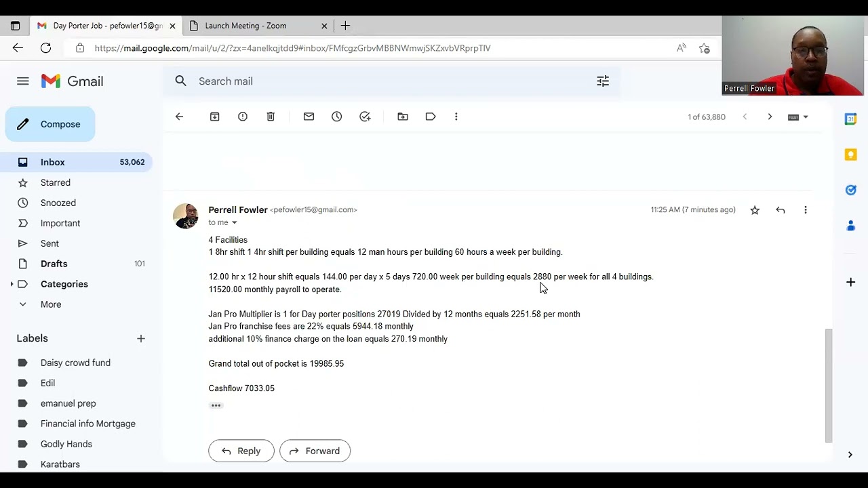Toggle the side panel arrow at bottom right

click(850, 455)
